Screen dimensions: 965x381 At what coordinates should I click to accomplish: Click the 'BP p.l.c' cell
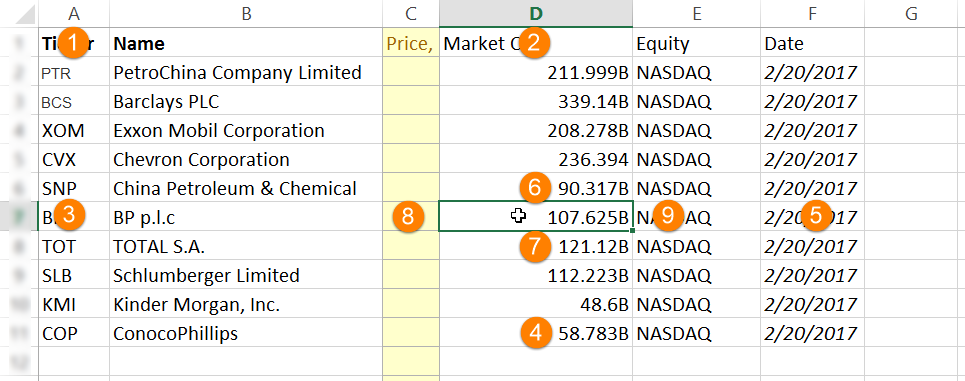tap(246, 217)
